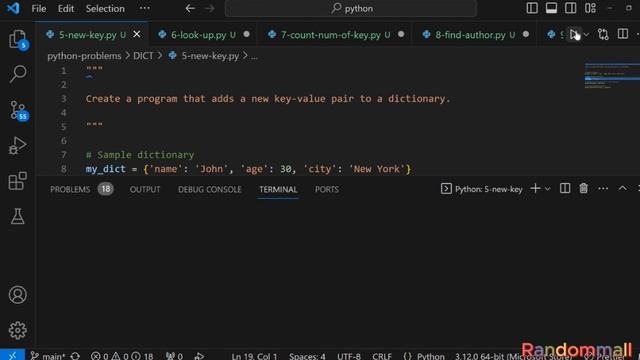Switch to 8-find-author.py tab
Screen dimensions: 640x360
point(475,35)
